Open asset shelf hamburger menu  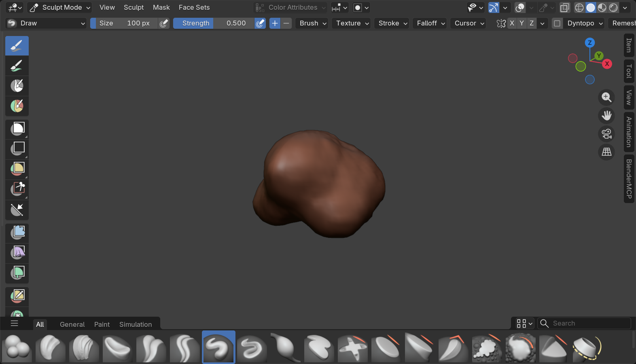pos(15,323)
